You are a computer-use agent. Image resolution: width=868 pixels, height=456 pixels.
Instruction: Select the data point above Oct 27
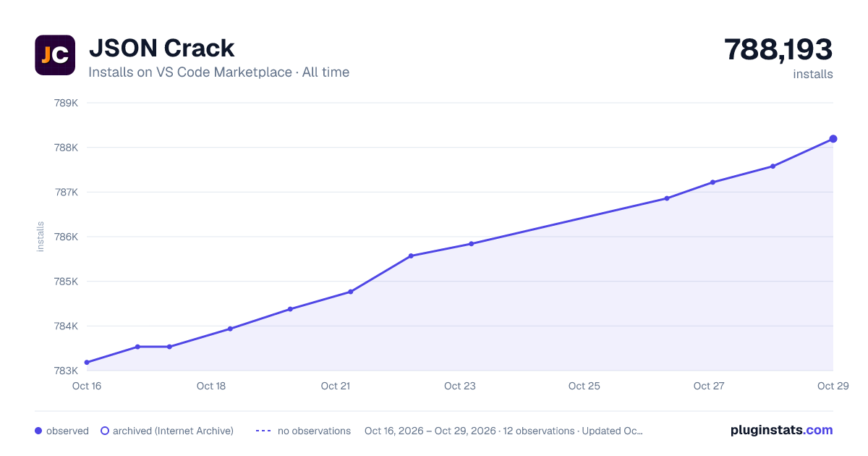[x=712, y=182]
